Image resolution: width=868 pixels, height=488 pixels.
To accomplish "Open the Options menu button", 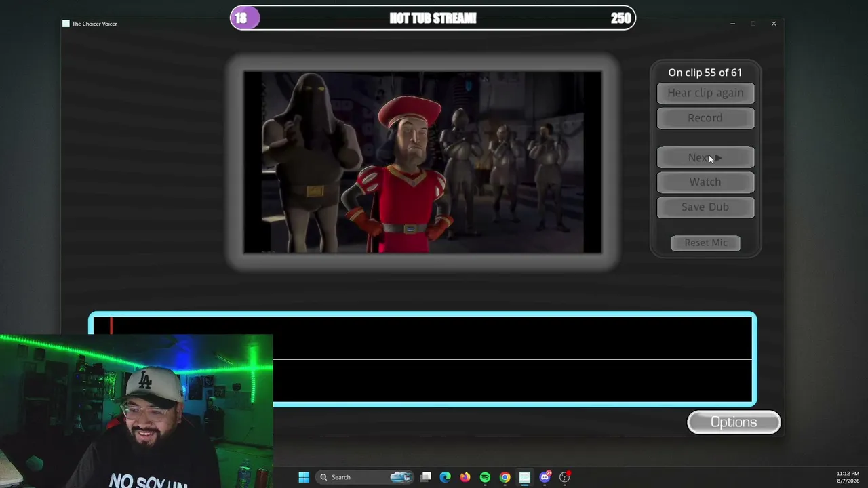I will pos(734,422).
